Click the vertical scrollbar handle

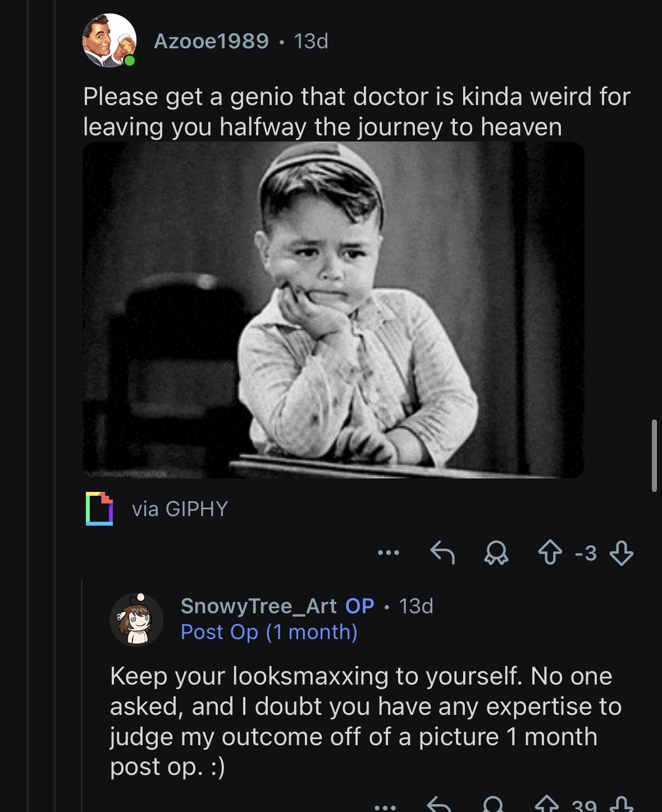tap(654, 455)
